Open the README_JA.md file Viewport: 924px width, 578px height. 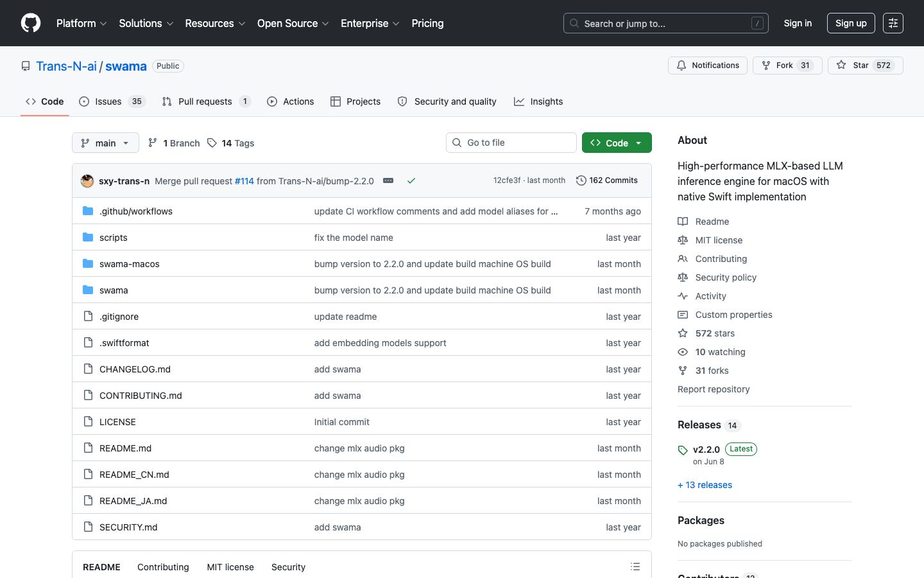133,501
